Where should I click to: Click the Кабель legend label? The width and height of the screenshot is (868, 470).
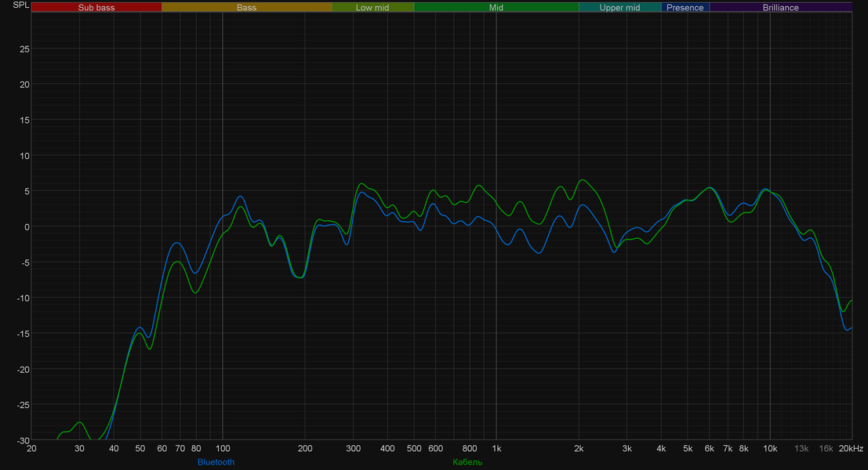click(x=467, y=462)
